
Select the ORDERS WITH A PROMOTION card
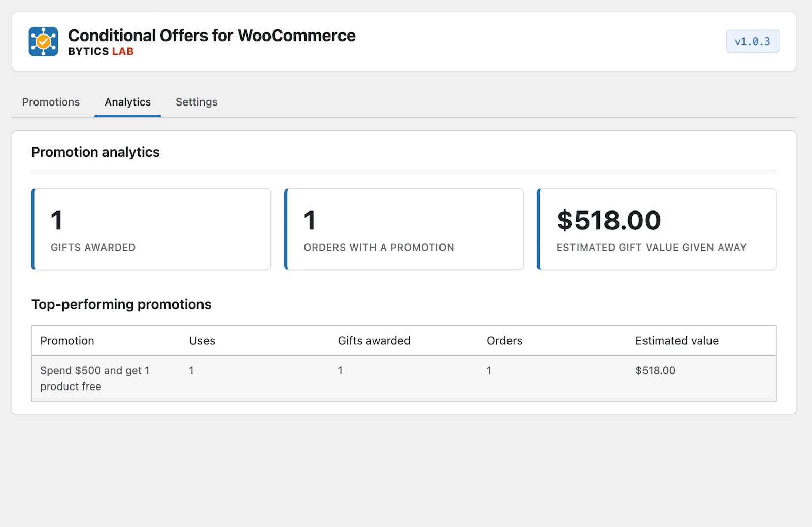[404, 229]
